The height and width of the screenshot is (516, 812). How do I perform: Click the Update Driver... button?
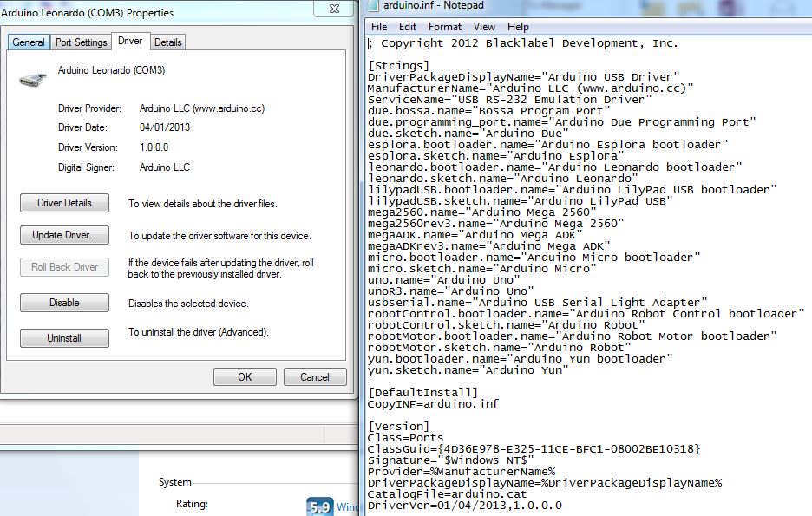[x=65, y=235]
